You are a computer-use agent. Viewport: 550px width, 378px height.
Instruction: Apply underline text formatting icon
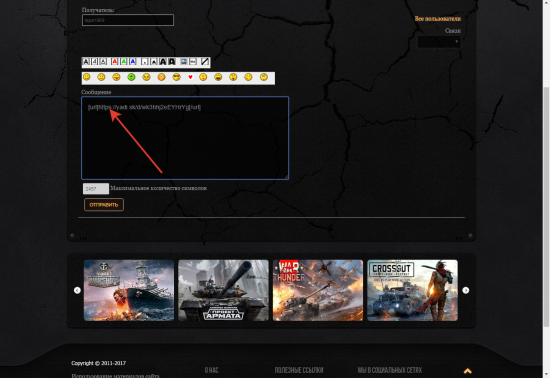point(103,62)
